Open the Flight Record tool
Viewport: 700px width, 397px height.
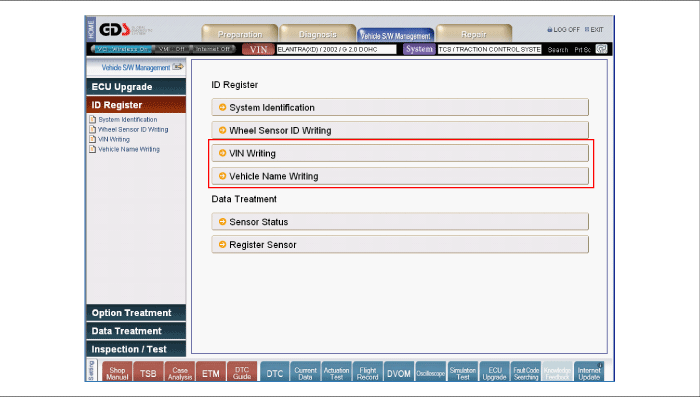tap(368, 372)
